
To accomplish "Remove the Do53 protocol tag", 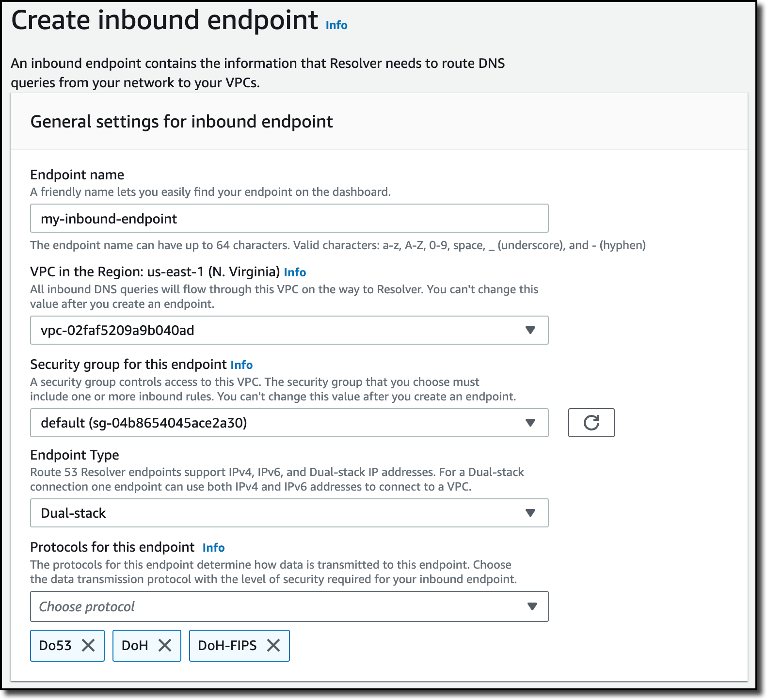I will point(88,645).
